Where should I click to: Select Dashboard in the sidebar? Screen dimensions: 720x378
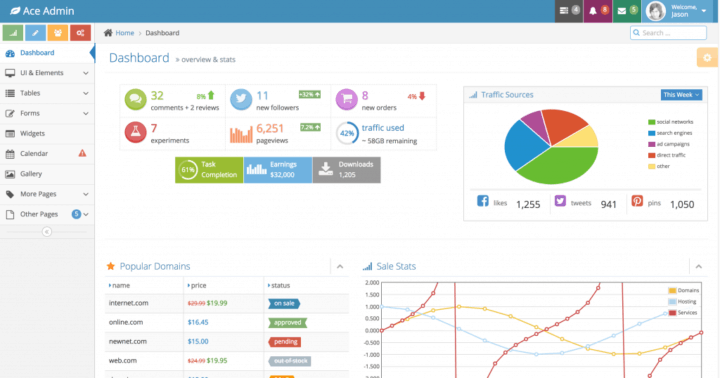click(x=47, y=53)
